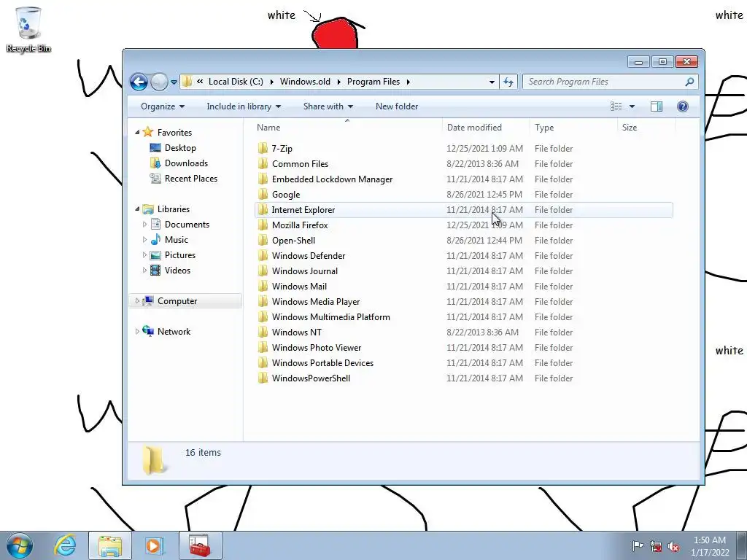
Task: Open the Include in library menu
Action: pos(244,106)
